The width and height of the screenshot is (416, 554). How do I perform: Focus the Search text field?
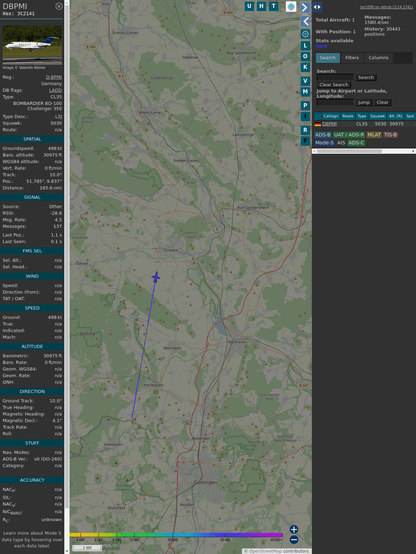point(335,77)
